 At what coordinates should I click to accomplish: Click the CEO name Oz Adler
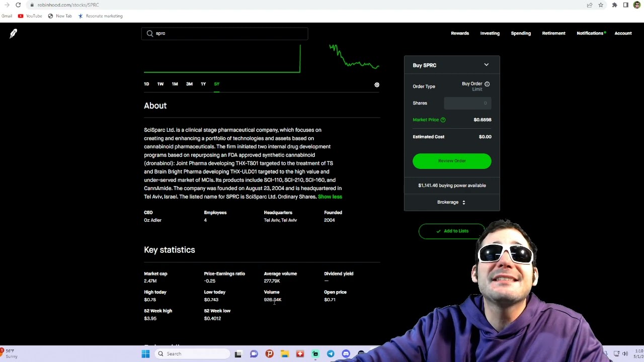click(x=152, y=220)
